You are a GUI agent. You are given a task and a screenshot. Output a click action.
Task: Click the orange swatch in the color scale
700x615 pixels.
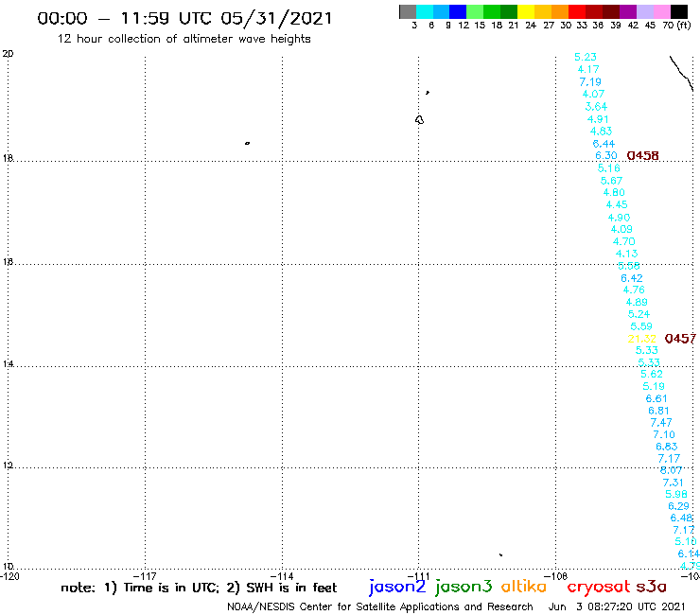pos(560,11)
